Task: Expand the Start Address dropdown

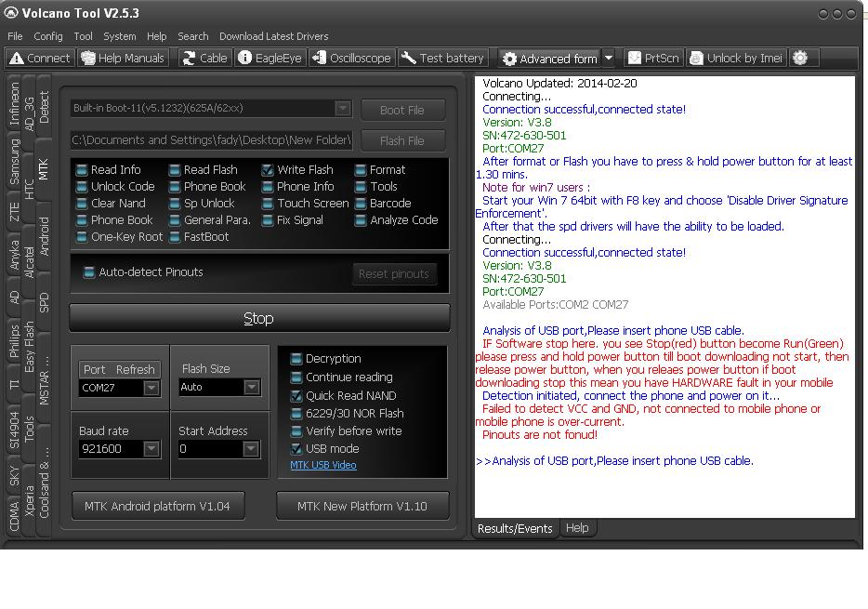Action: click(x=251, y=448)
